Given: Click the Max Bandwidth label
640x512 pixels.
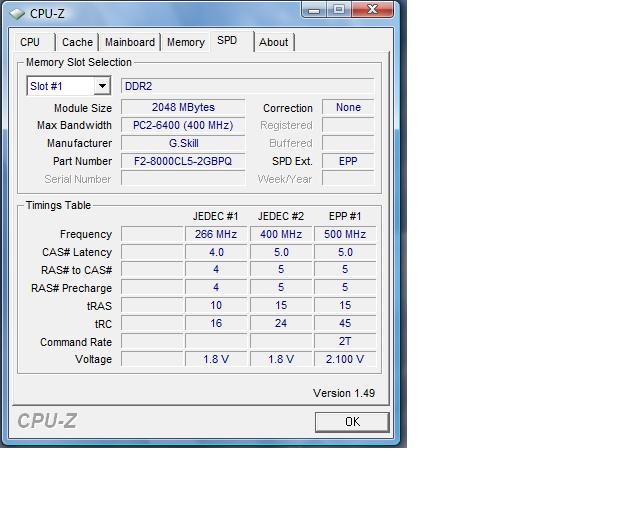Looking at the screenshot, I should (74, 125).
